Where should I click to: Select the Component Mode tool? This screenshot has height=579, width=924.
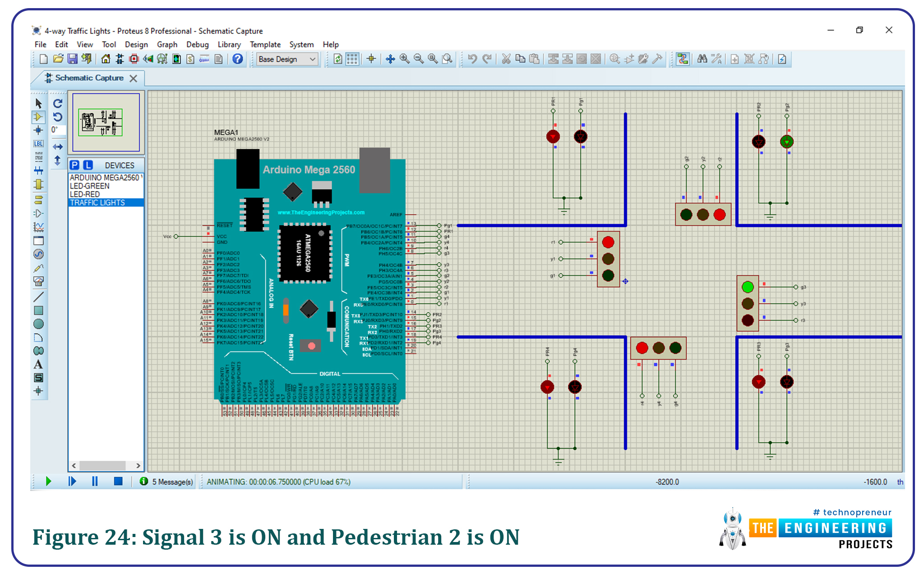(38, 117)
